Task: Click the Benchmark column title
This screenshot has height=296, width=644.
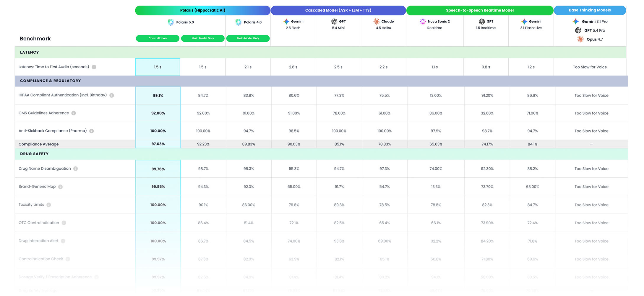Action: pos(35,39)
